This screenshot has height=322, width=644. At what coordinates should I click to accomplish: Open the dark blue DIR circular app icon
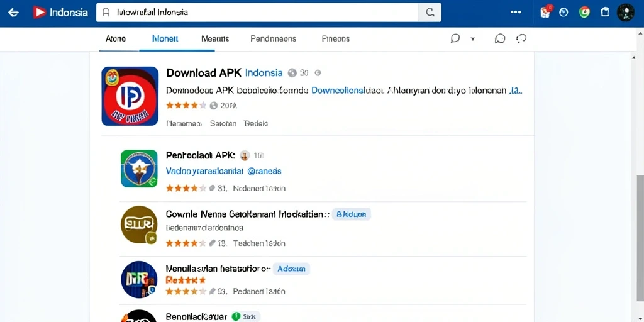click(139, 279)
